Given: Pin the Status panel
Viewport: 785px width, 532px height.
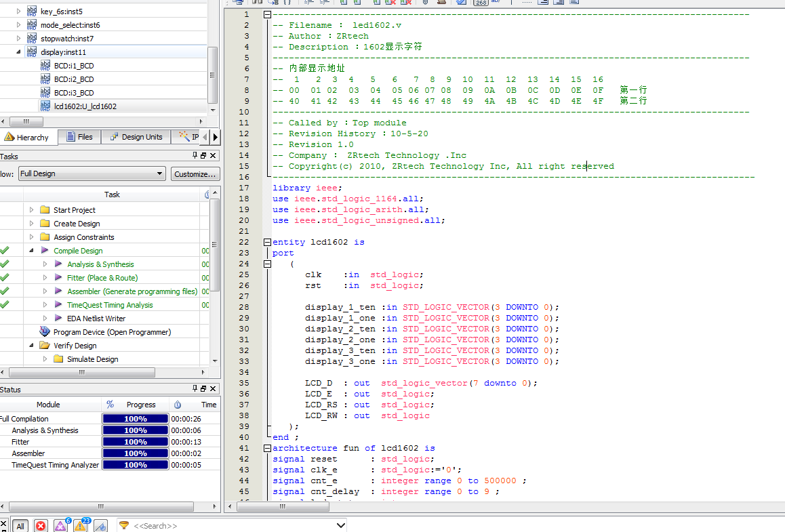Looking at the screenshot, I should click(x=195, y=388).
